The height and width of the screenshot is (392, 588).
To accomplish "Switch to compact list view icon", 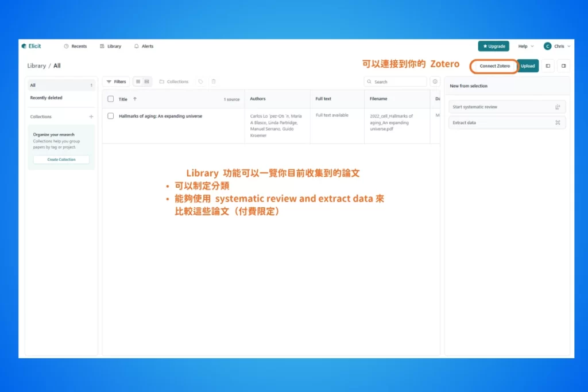I will pos(138,81).
